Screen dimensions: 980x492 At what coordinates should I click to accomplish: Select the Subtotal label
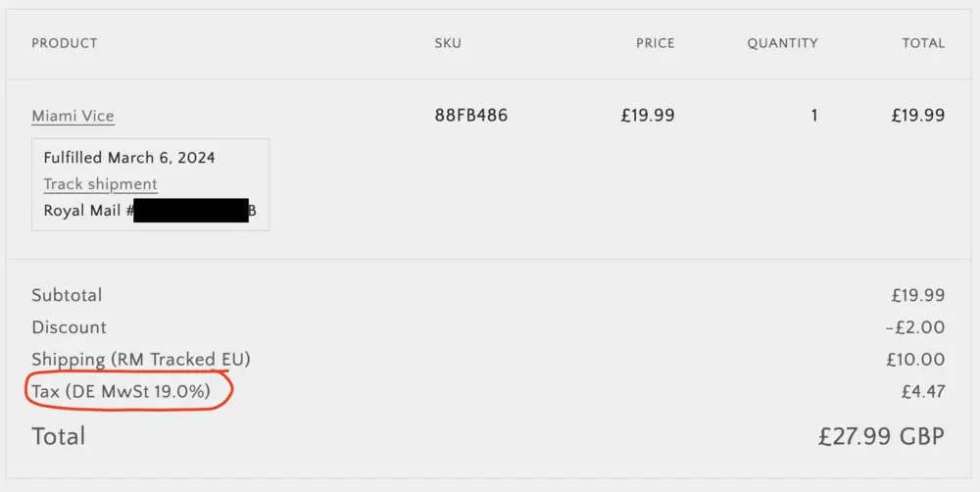click(67, 295)
